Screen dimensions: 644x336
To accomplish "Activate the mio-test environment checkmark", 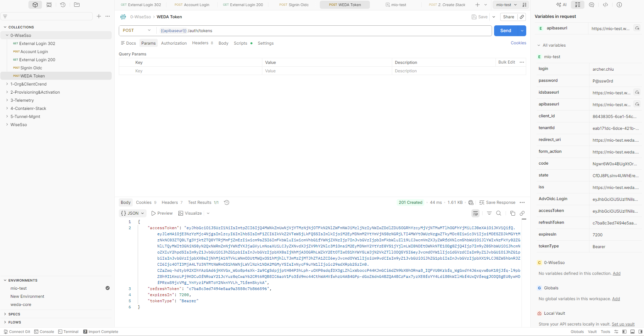I will coord(108,288).
